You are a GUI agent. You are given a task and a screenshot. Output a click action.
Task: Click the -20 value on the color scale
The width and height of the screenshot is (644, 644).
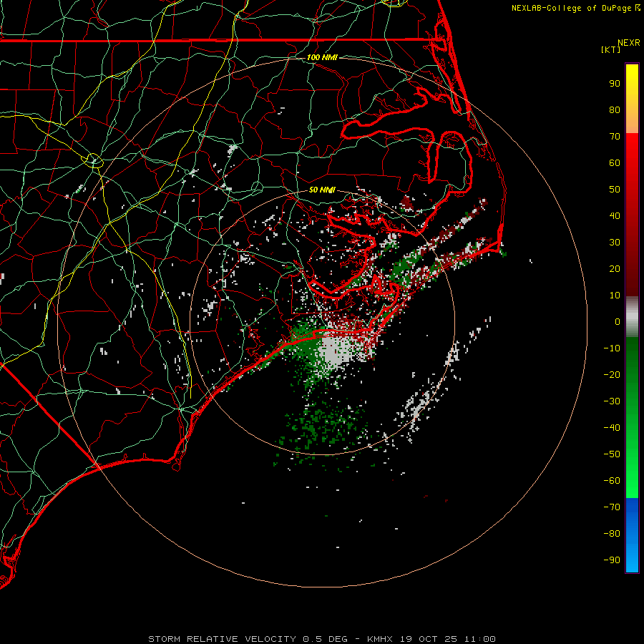[612, 374]
